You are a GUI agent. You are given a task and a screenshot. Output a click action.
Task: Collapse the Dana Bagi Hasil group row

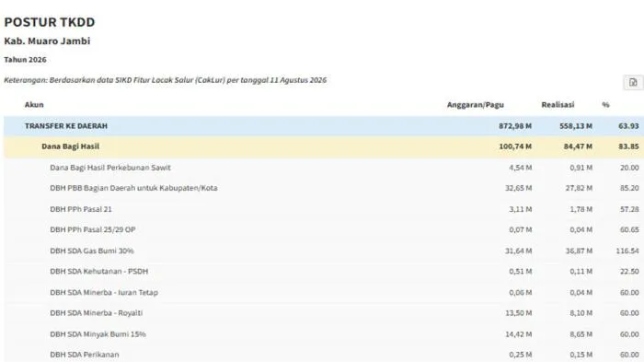pyautogui.click(x=324, y=146)
